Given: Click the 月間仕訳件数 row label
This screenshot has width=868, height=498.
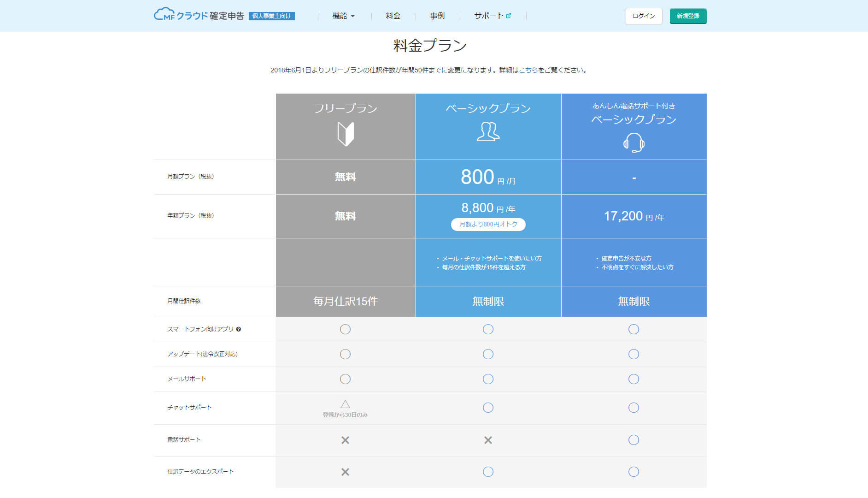Looking at the screenshot, I should (184, 301).
